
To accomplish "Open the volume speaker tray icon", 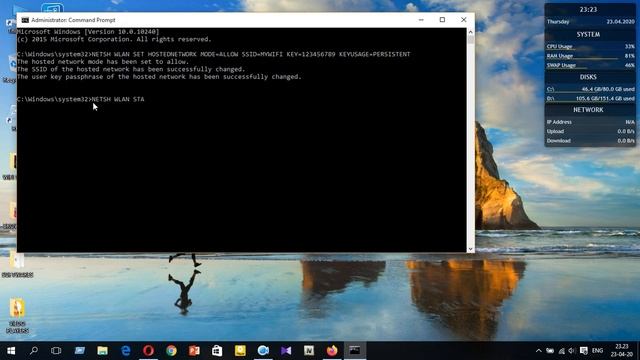I will (x=572, y=351).
